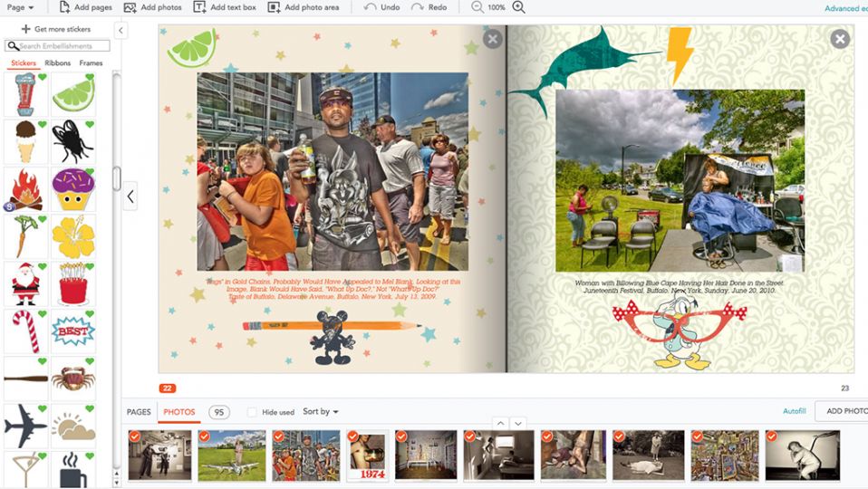
Task: Open the Page dropdown menu
Action: pos(20,7)
